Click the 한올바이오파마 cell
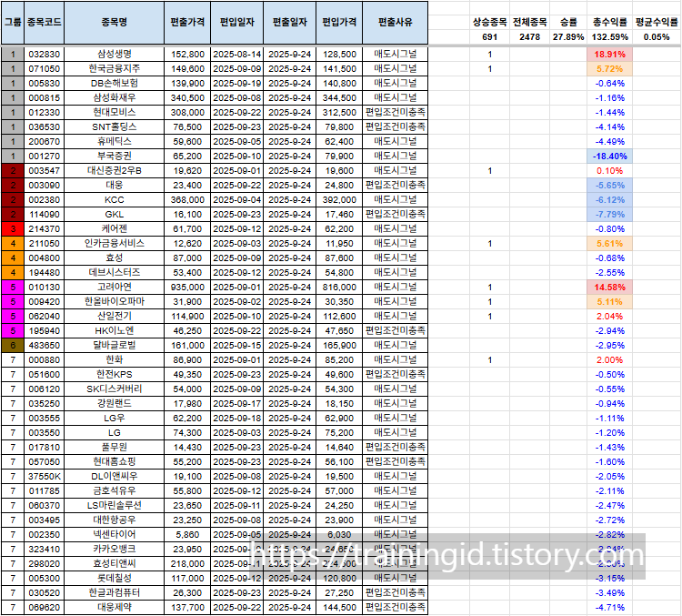682x616 pixels. (x=115, y=302)
